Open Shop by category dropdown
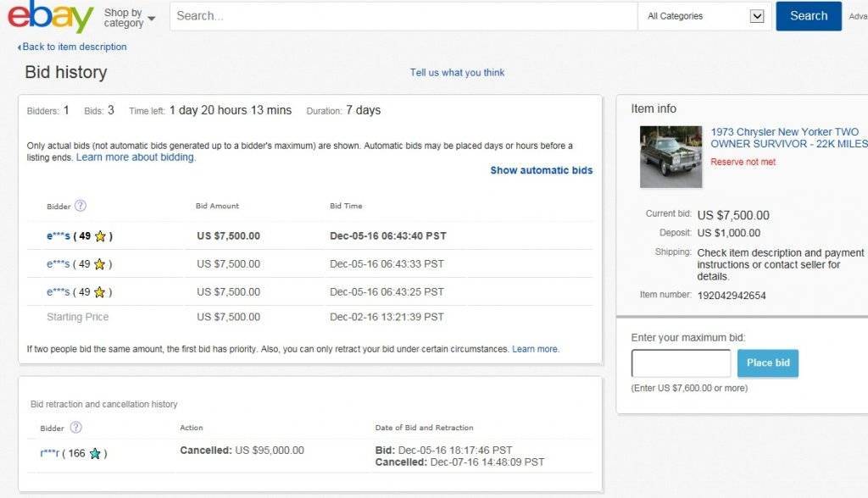This screenshot has width=868, height=498. (129, 18)
